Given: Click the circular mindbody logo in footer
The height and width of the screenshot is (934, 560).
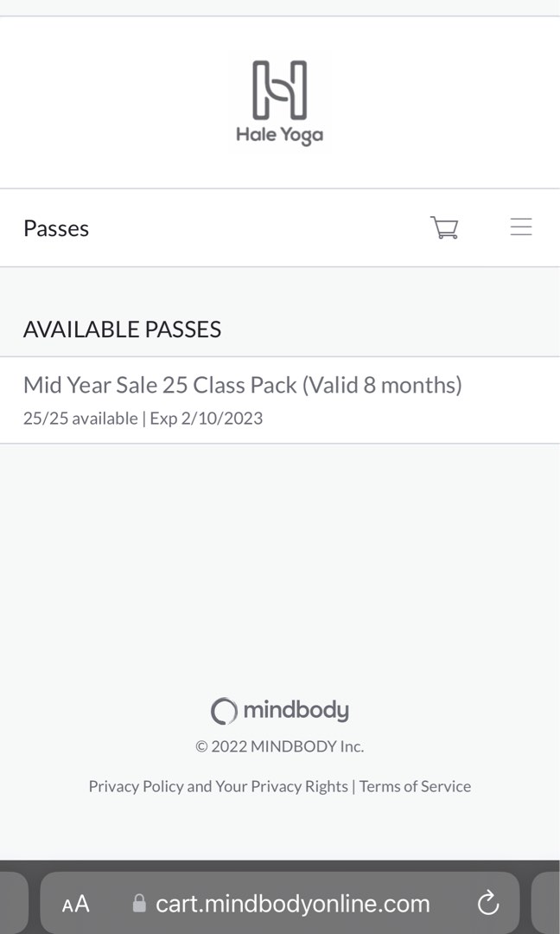Looking at the screenshot, I should [x=224, y=710].
